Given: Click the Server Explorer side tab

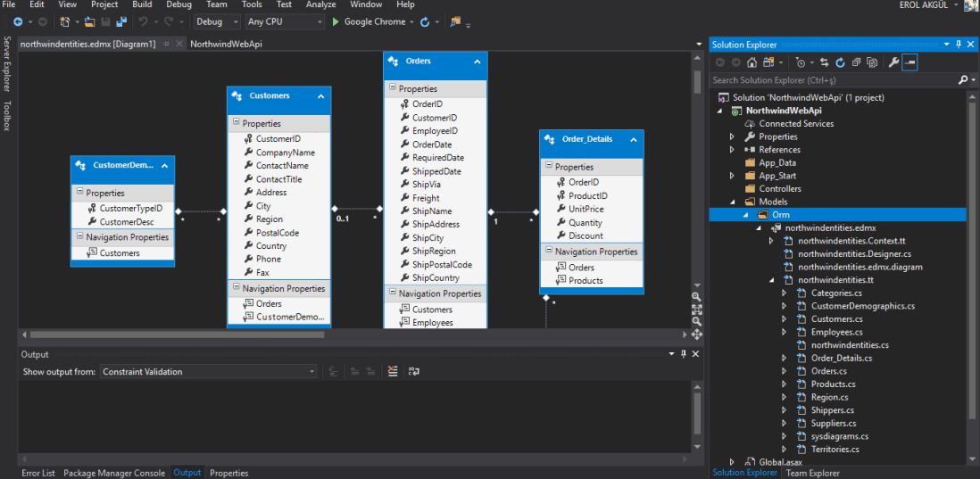Looking at the screenshot, I should coord(6,64).
